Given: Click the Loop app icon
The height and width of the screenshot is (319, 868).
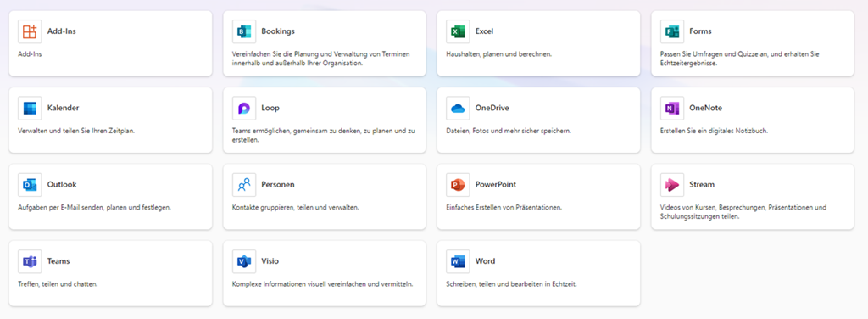Looking at the screenshot, I should pos(244,108).
